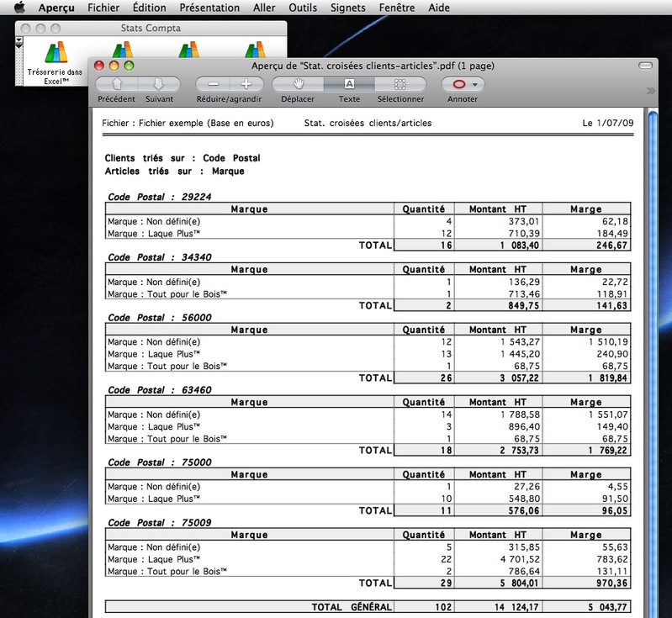Click the general margin 5 043,77
672x618 pixels.
click(607, 607)
